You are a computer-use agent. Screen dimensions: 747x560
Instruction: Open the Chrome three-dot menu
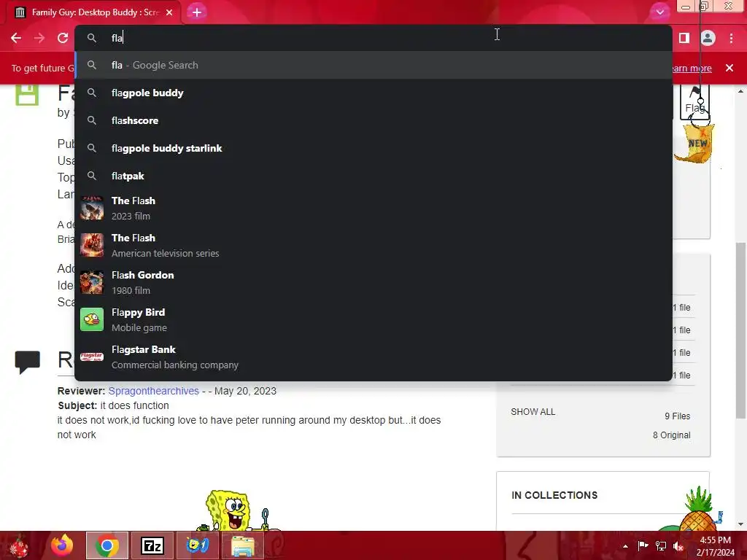[x=731, y=38]
